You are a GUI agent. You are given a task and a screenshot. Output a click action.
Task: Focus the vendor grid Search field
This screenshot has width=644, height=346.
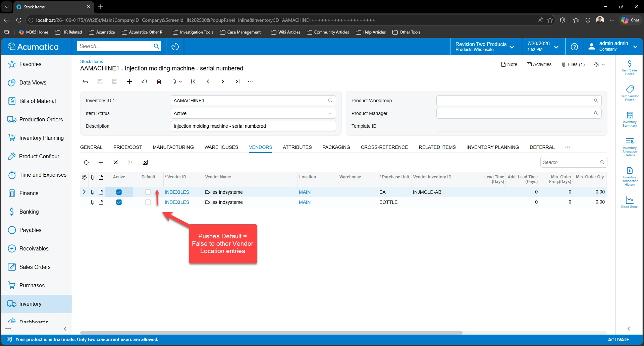574,162
